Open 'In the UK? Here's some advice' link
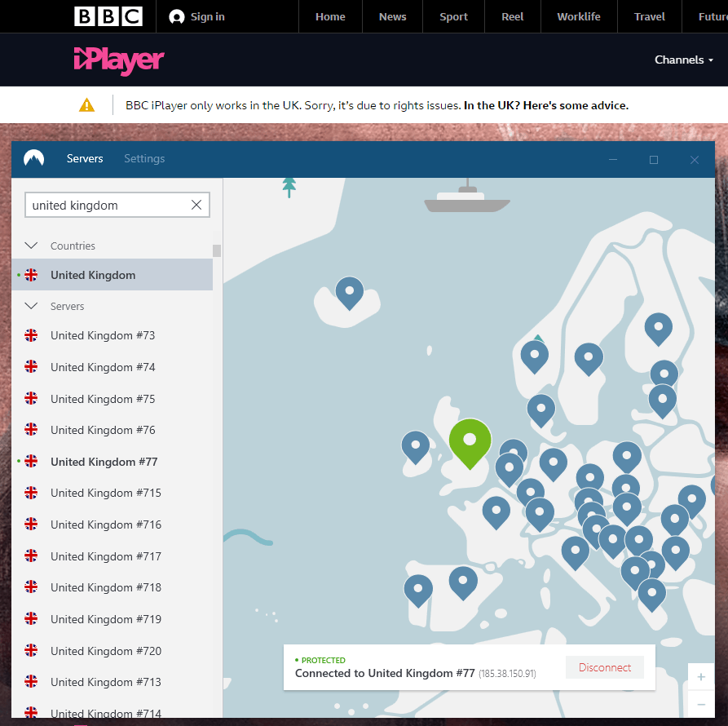This screenshot has height=726, width=728. (x=546, y=105)
